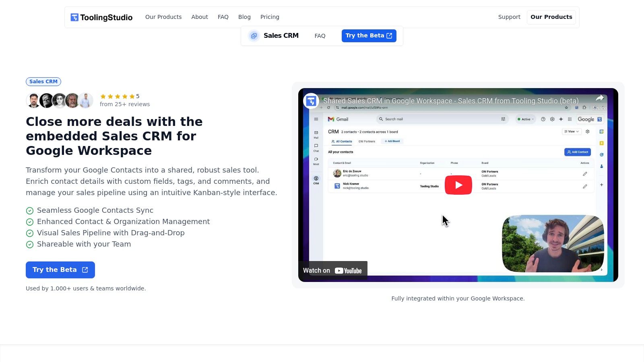Click the five-star rating icons
This screenshot has height=362, width=644.
118,97
